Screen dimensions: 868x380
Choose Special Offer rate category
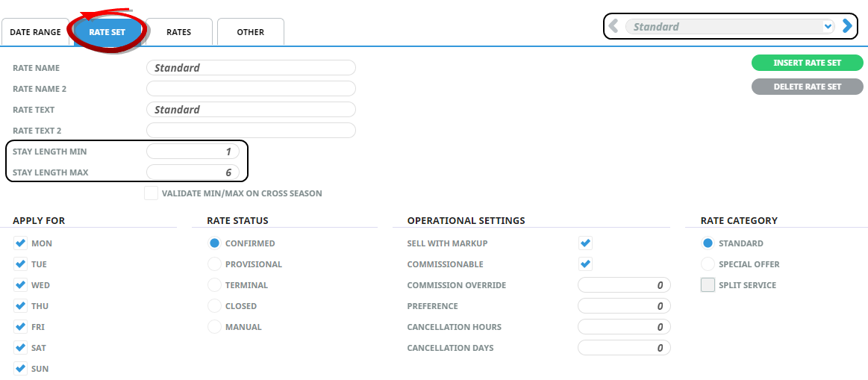coord(708,264)
